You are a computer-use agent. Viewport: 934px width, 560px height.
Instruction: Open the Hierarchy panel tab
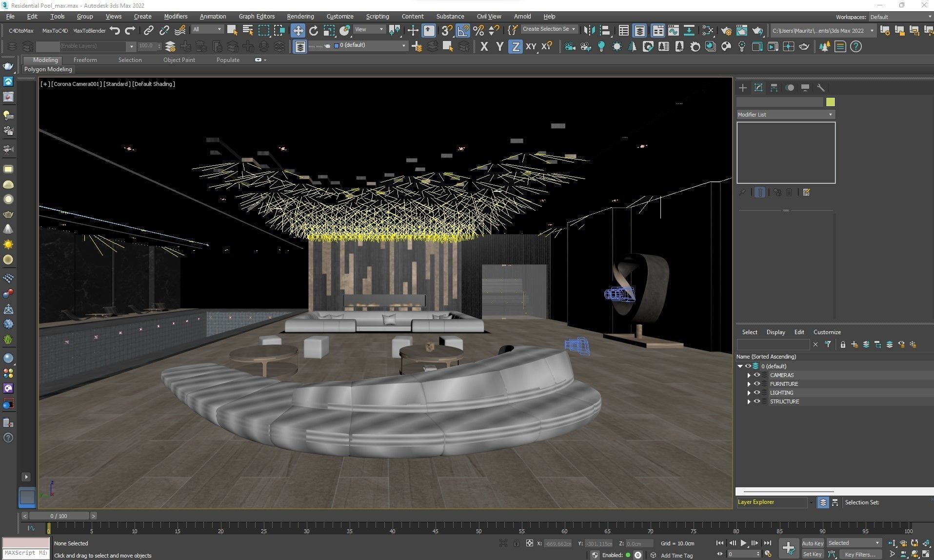pyautogui.click(x=774, y=88)
